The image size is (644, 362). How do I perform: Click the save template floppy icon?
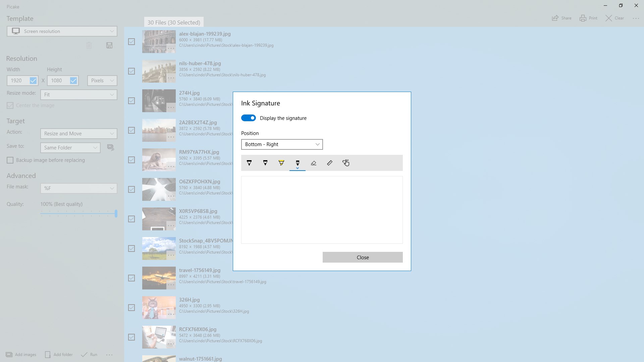click(x=109, y=45)
